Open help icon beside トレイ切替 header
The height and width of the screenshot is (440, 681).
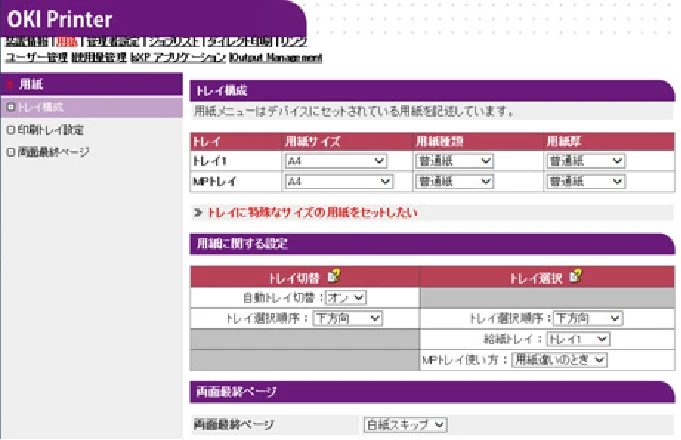334,276
